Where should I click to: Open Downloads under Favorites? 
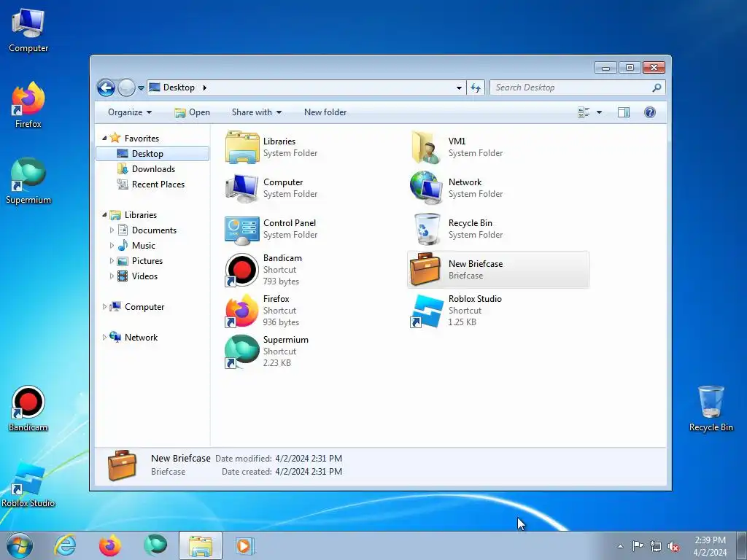[x=146, y=169]
